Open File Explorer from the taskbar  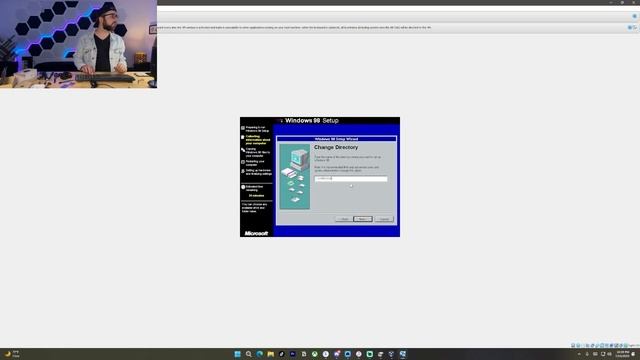[271, 354]
